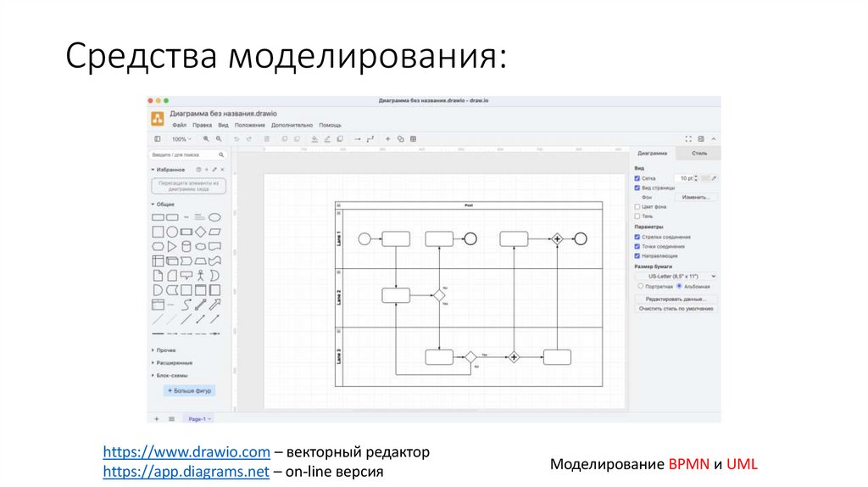Click the search magnifier in shapes search box
Screen dimensions: 868x487
click(x=221, y=155)
